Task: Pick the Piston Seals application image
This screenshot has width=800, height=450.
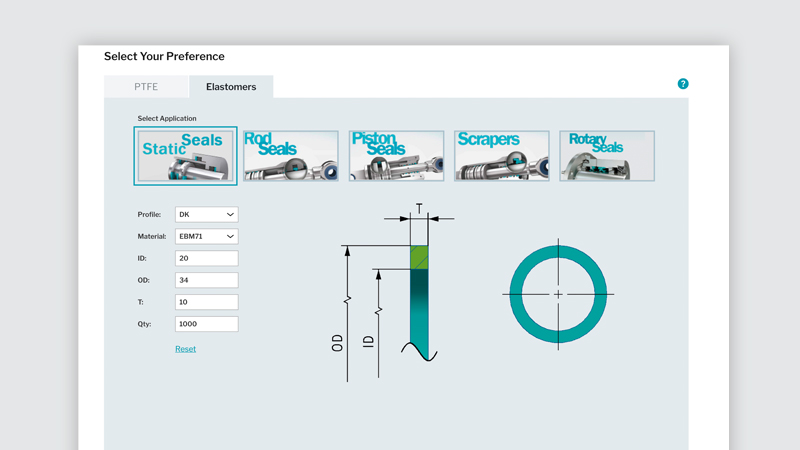Action: (x=396, y=156)
